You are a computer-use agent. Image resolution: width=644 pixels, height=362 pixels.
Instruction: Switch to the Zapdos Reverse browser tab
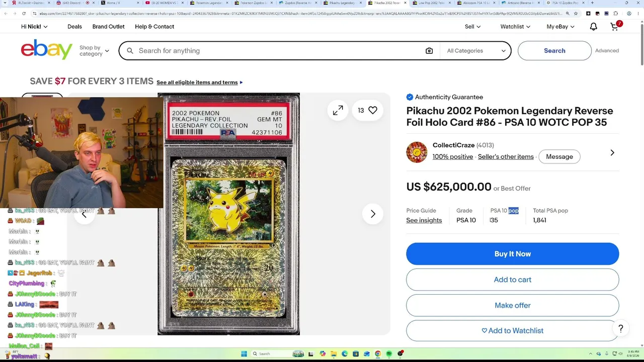coord(299,3)
